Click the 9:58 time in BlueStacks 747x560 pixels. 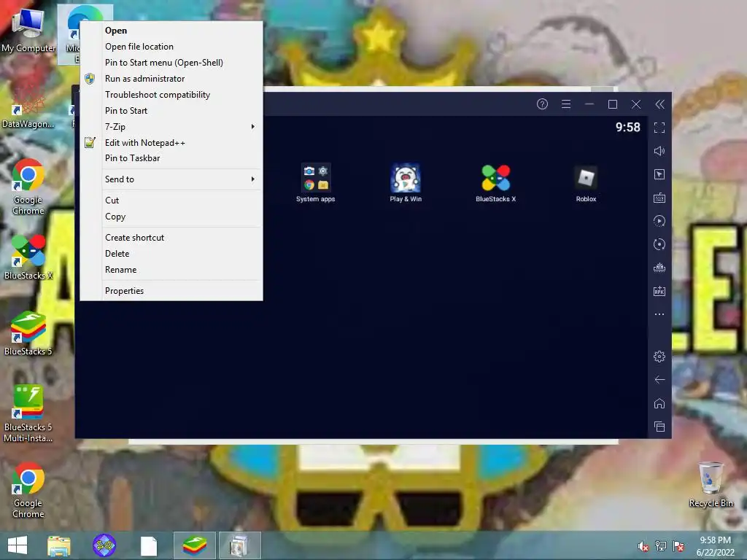(627, 127)
